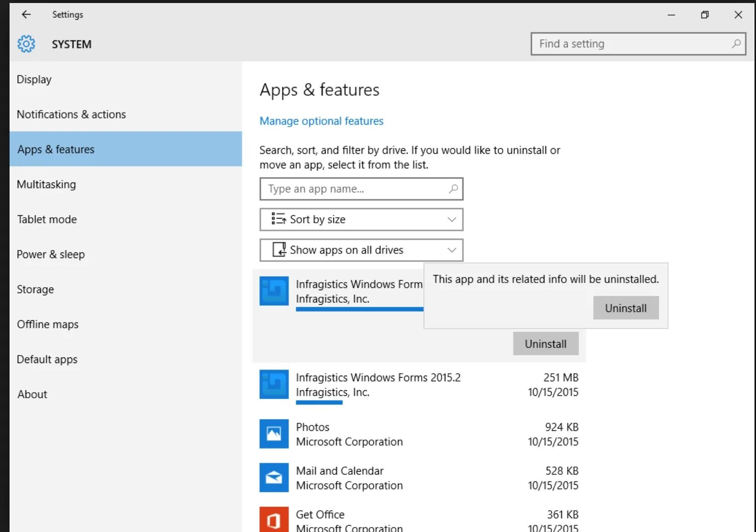756x532 pixels.
Task: Click the sort list icon
Action: pos(278,219)
